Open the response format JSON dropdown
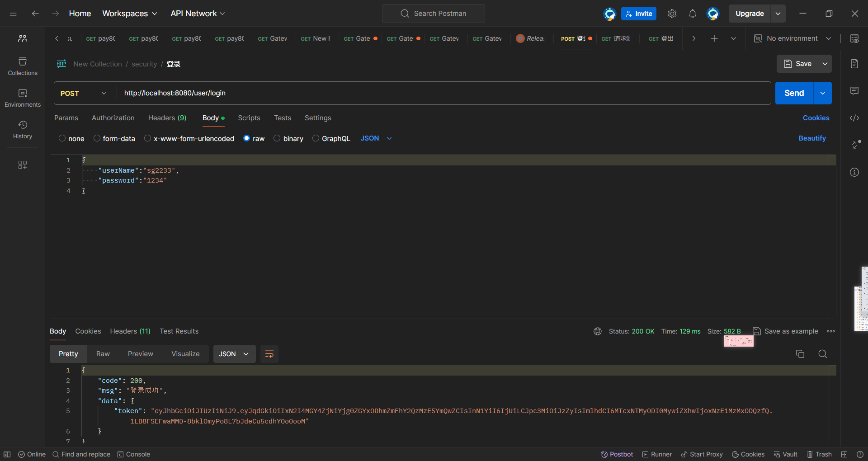This screenshot has height=461, width=868. tap(234, 354)
